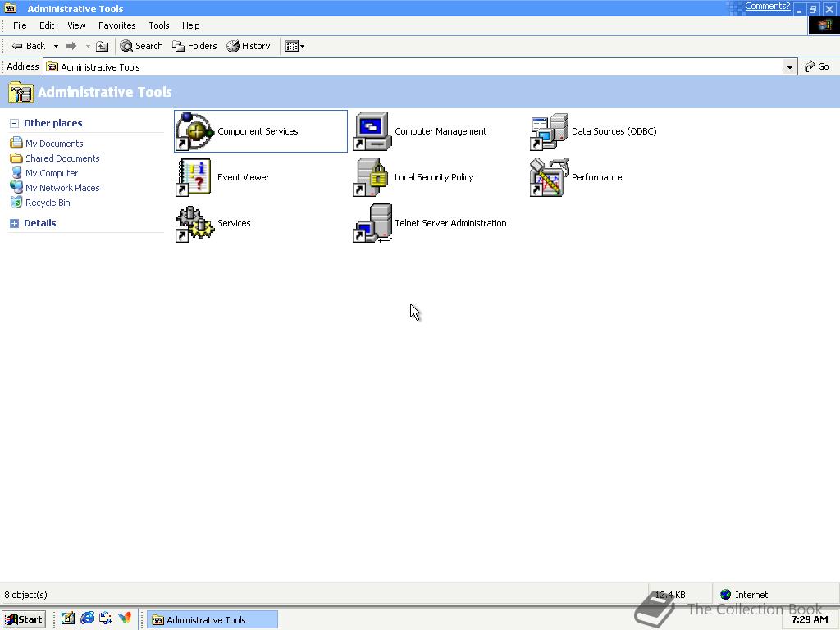Launch Internet Explorer from Quick Launch
Viewport: 840px width, 630px height.
tap(87, 619)
